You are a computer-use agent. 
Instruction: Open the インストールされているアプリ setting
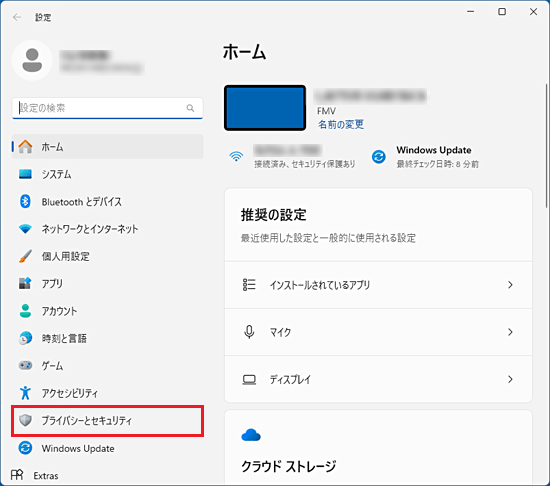[378, 285]
